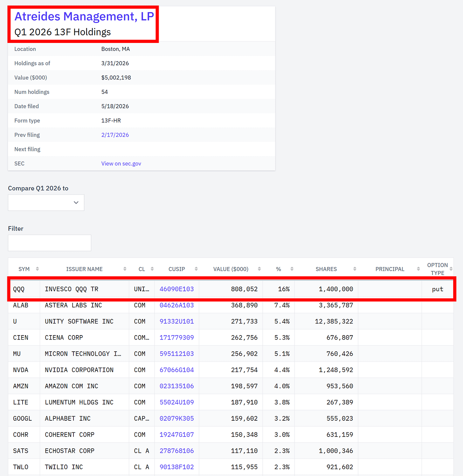This screenshot has width=463, height=476.
Task: Select the MU symbol cell
Action: pyautogui.click(x=24, y=354)
